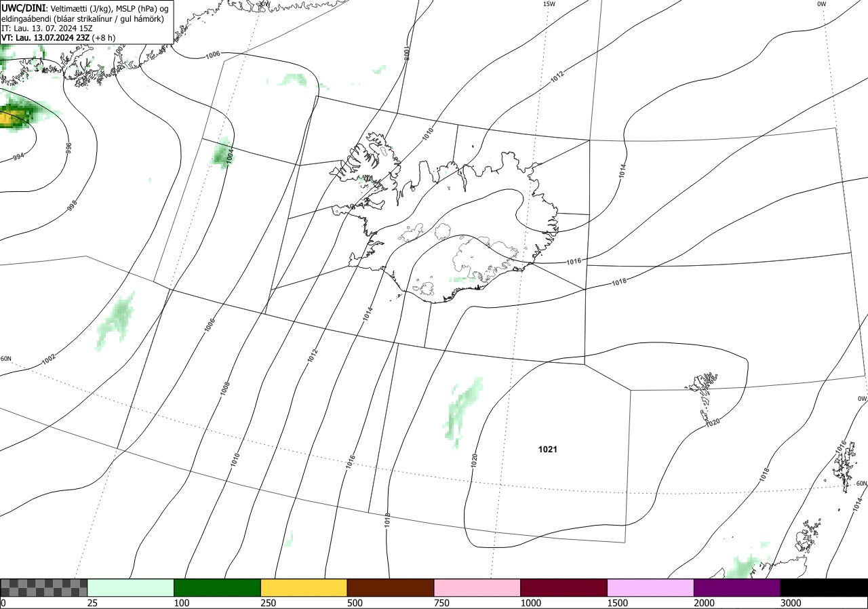
Task: Click the "IT: Lau. 13. 07. 2024 15Z" line
Action: click(47, 28)
